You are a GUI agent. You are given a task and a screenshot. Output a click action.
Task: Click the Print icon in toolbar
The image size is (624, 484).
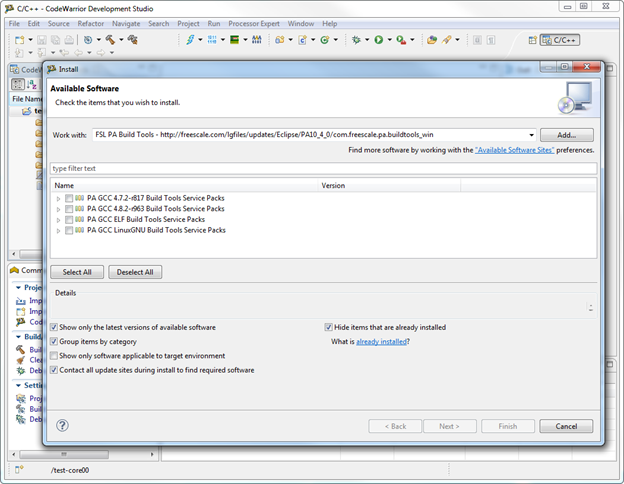[x=69, y=40]
